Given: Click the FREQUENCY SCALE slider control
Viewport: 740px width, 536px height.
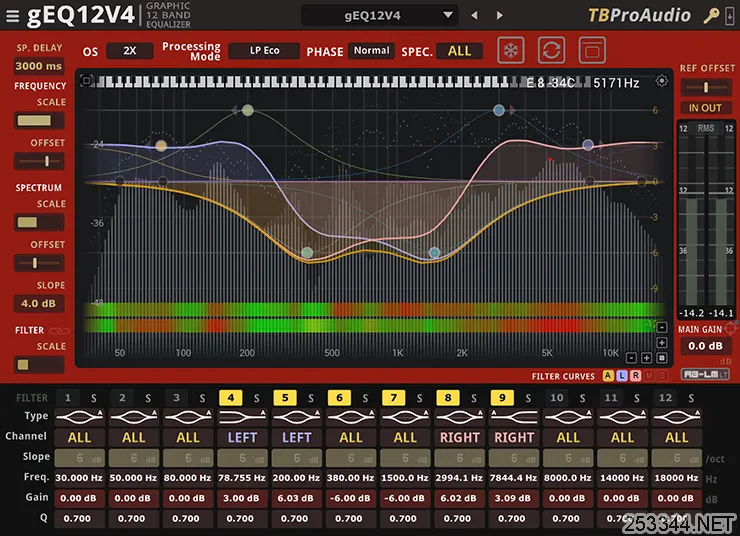Looking at the screenshot, I should click(39, 121).
